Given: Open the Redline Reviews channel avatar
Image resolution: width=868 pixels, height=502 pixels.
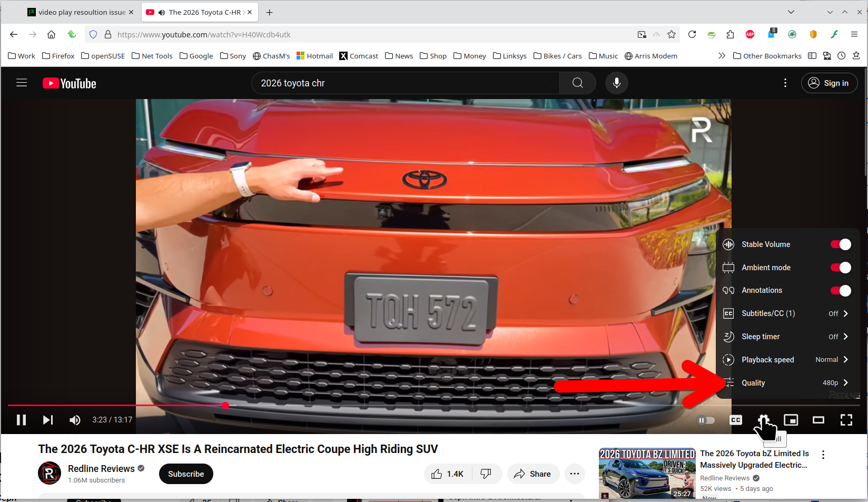Looking at the screenshot, I should (50, 473).
